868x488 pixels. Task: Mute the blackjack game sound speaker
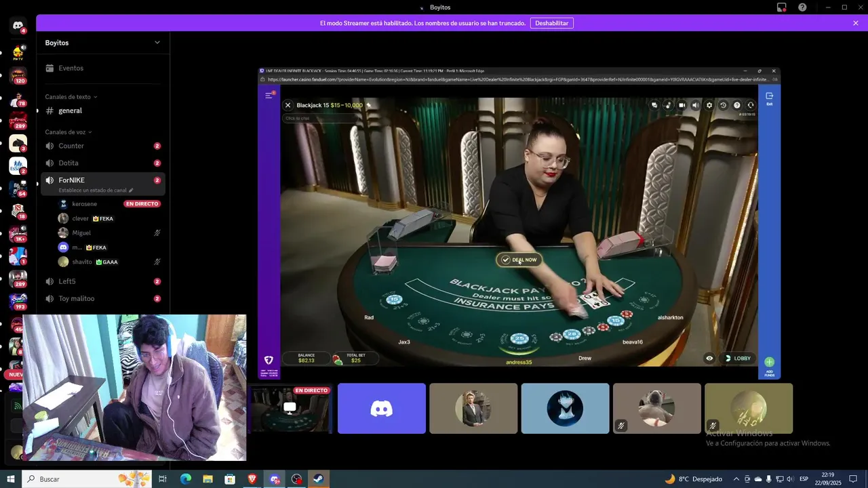point(695,105)
